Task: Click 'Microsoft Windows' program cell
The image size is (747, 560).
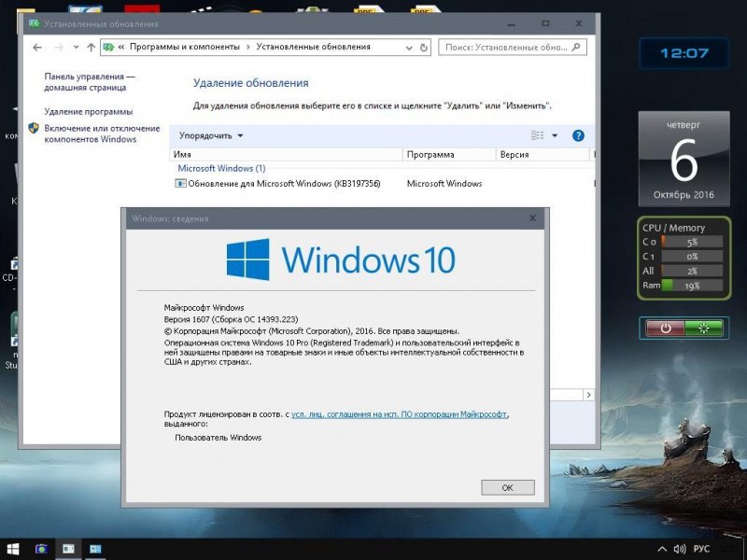Action: click(x=444, y=183)
